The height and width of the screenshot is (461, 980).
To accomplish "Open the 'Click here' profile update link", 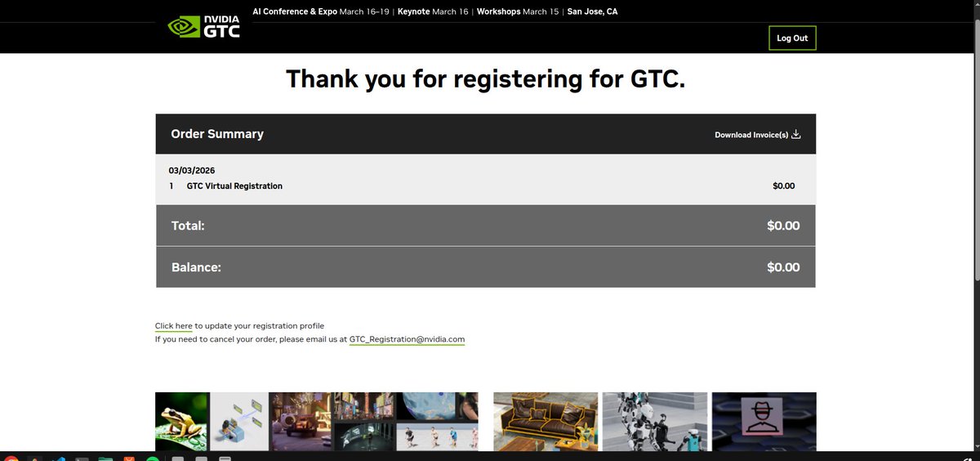I will 174,326.
